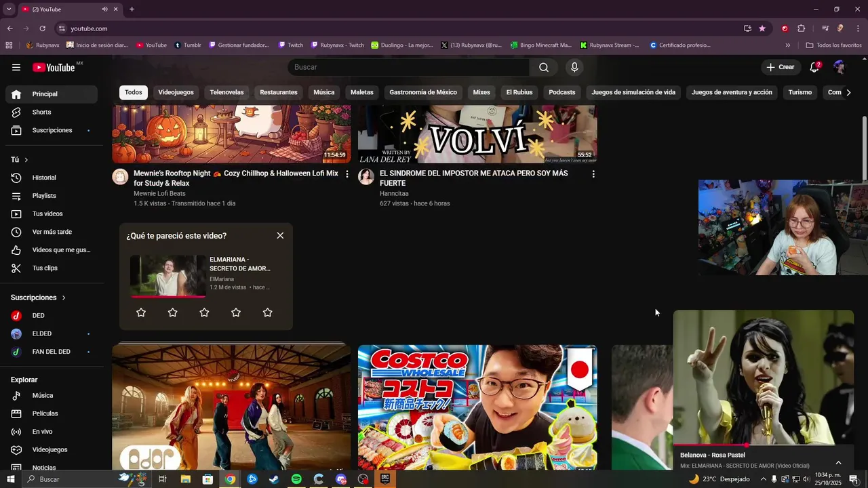Start voice search with microphone icon
Image resolution: width=868 pixels, height=488 pixels.
click(574, 67)
